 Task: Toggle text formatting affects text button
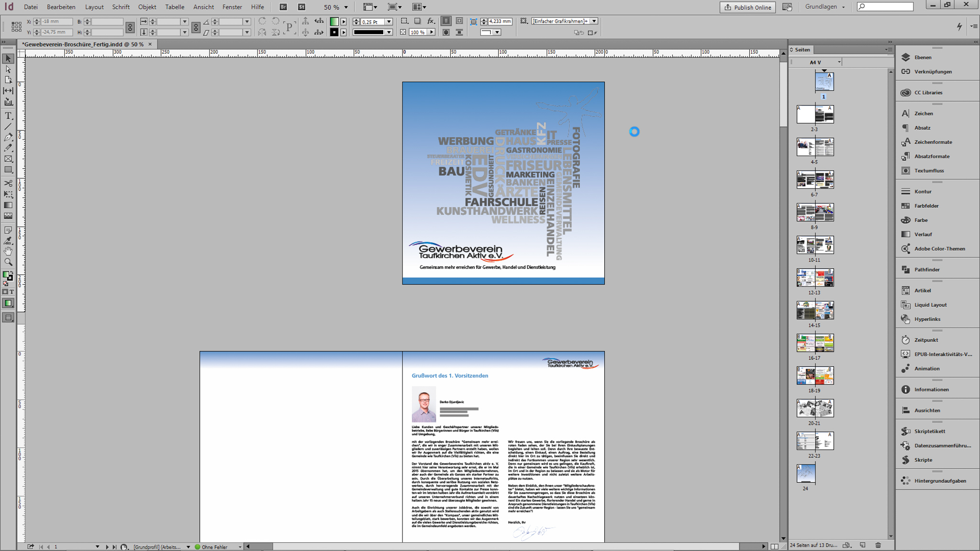(x=11, y=292)
